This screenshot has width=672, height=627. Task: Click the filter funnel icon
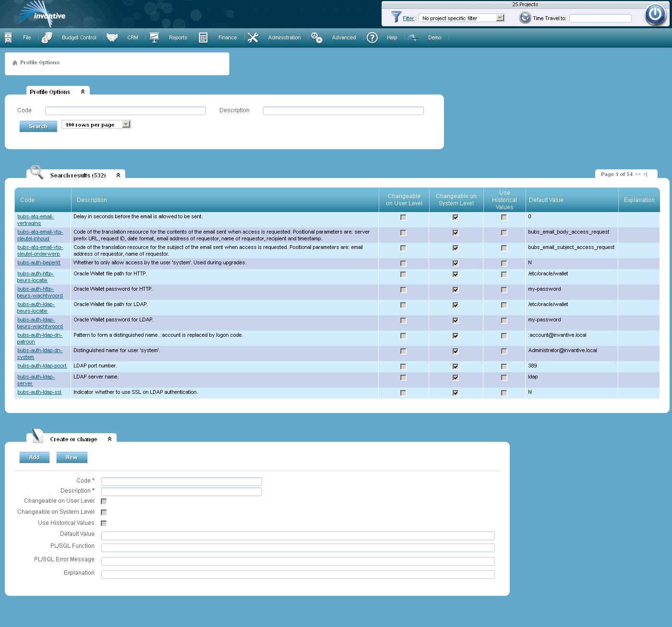coord(396,17)
